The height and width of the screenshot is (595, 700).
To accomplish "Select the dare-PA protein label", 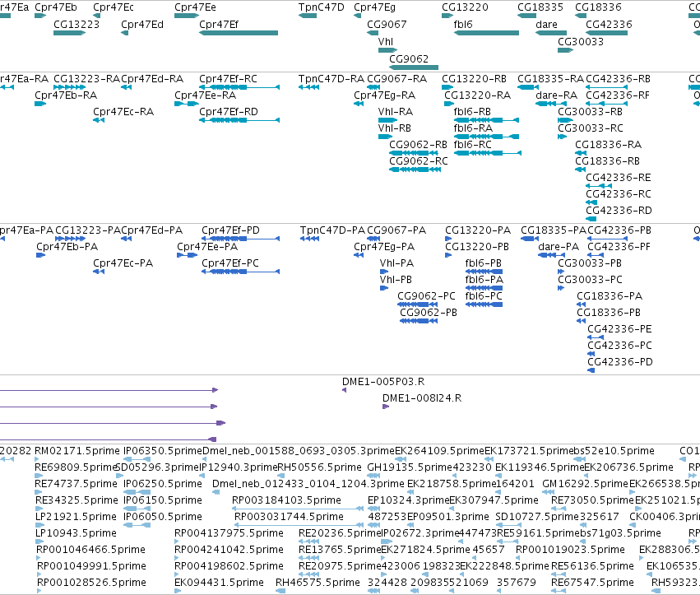I will pos(559,247).
